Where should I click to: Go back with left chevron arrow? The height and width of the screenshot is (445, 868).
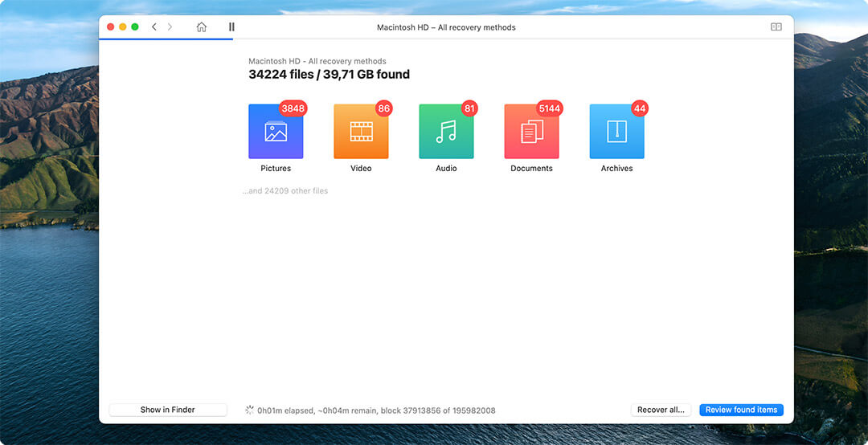pyautogui.click(x=154, y=27)
